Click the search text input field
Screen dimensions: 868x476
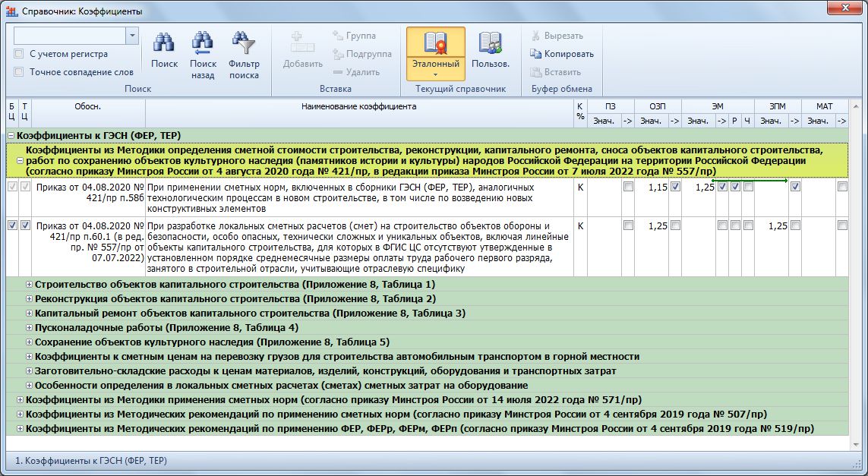(x=71, y=36)
